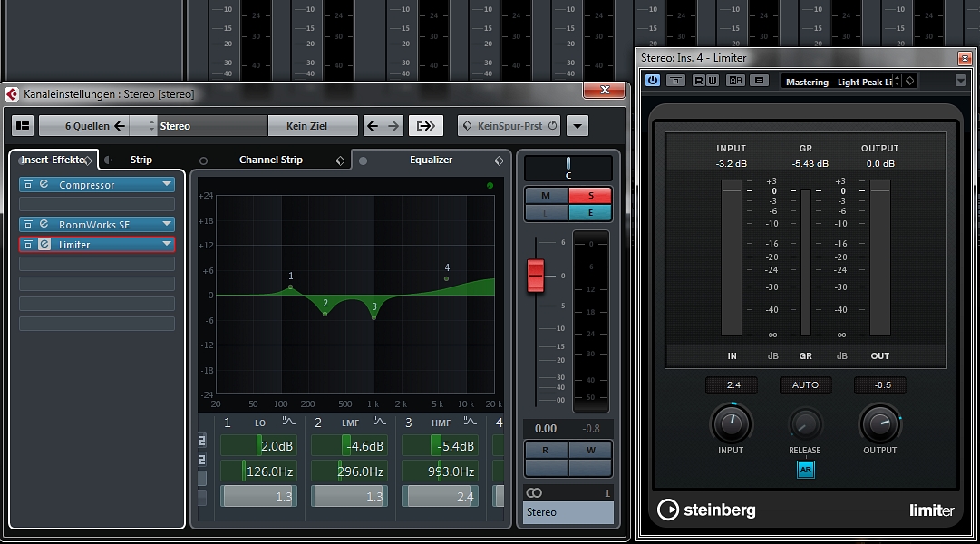Click the Limiter INPUT knob
Screen dimensions: 980x544
coord(731,424)
